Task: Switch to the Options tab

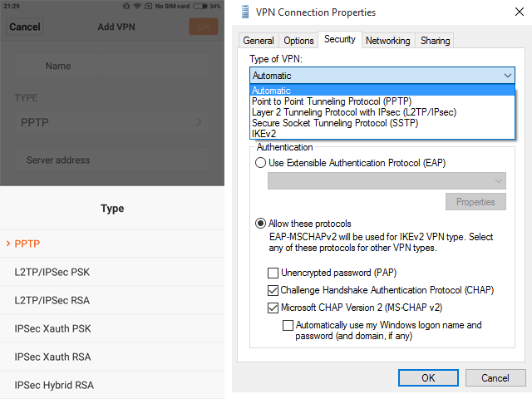Action: (x=298, y=41)
